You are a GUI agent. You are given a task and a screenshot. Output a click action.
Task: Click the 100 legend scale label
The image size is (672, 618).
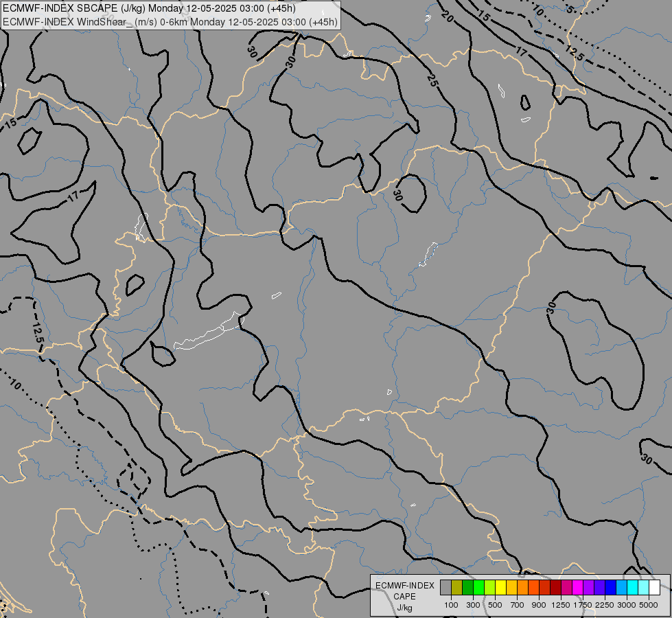(x=451, y=605)
